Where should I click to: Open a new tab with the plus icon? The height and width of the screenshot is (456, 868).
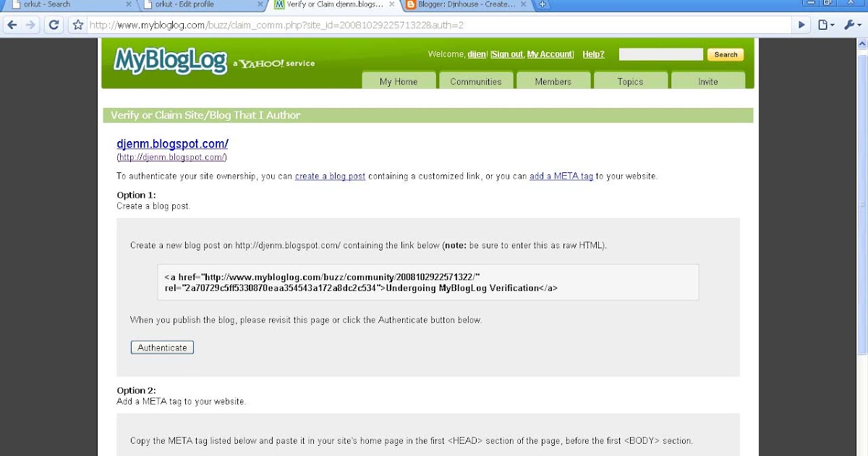(x=543, y=5)
